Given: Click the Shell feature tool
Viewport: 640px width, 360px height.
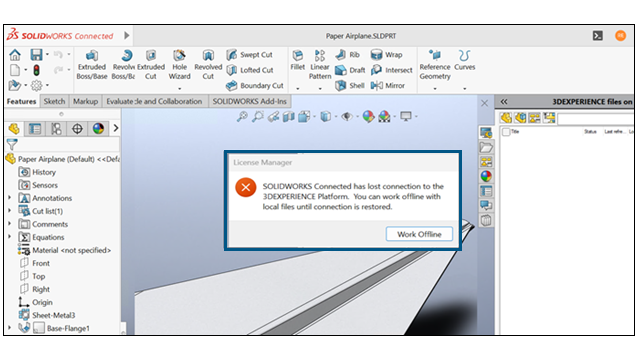Looking at the screenshot, I should coord(350,85).
